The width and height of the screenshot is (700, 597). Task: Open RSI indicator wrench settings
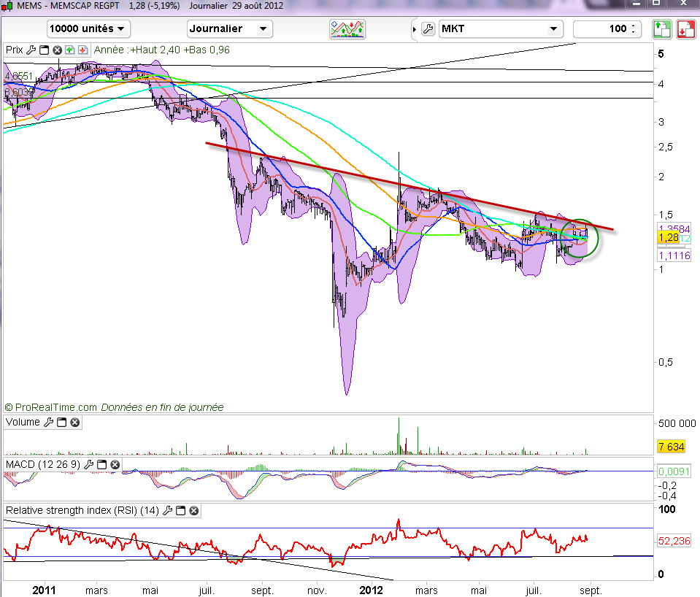169,510
